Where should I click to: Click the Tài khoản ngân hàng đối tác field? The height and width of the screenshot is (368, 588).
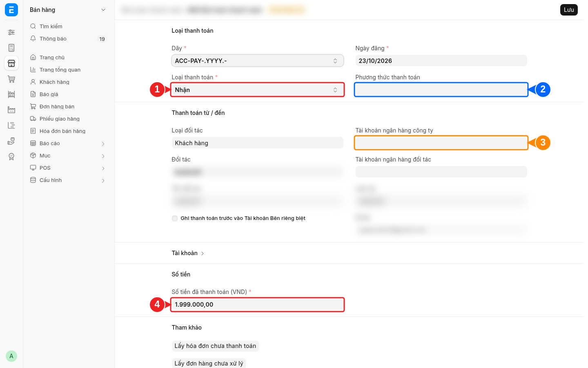point(441,172)
